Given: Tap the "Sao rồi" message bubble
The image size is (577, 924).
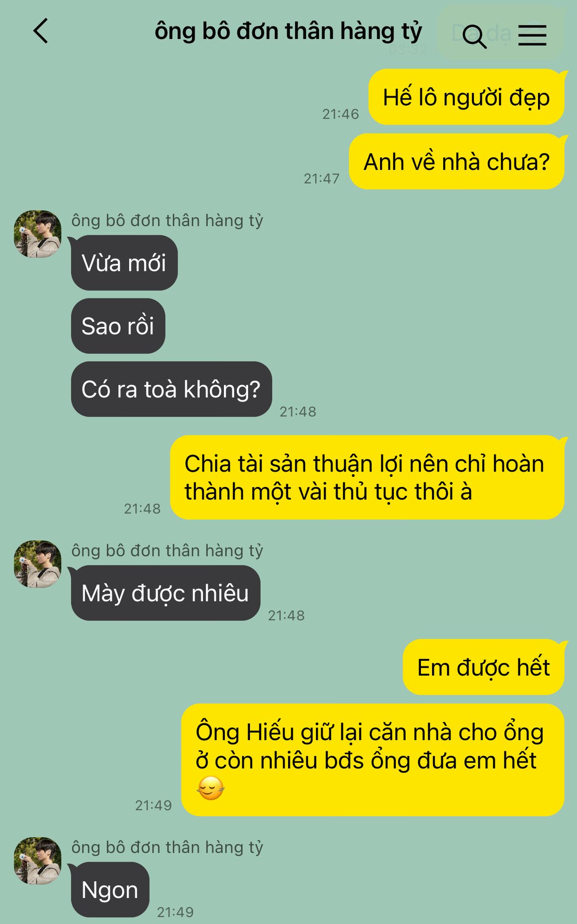Looking at the screenshot, I should [x=118, y=326].
